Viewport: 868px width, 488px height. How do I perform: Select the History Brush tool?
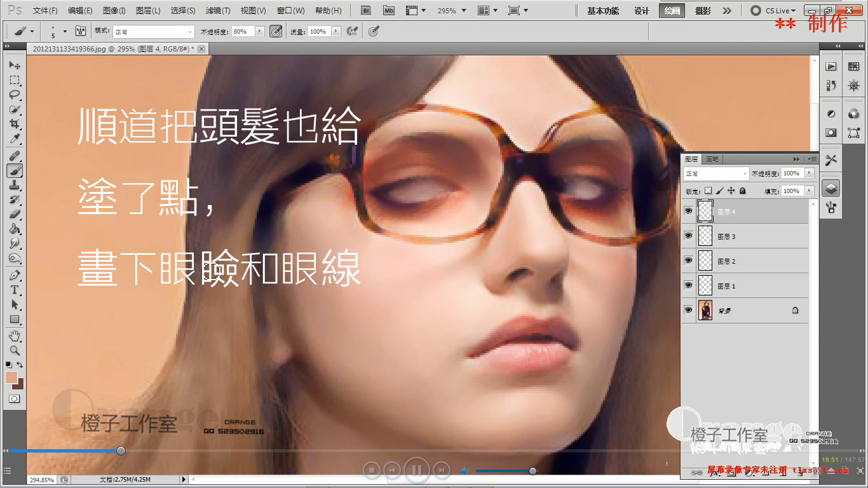coord(15,200)
